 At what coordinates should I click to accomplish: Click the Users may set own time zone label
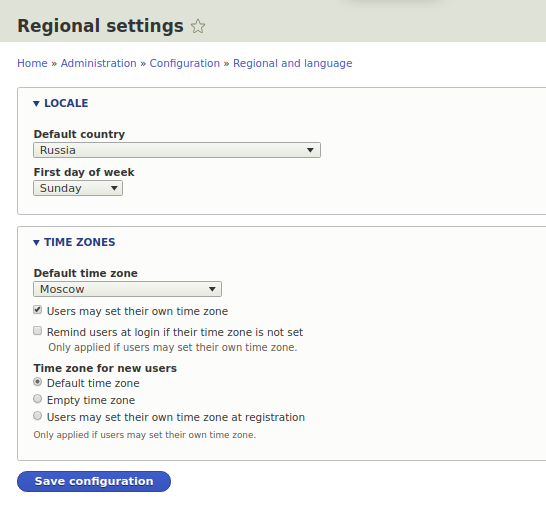click(x=138, y=311)
